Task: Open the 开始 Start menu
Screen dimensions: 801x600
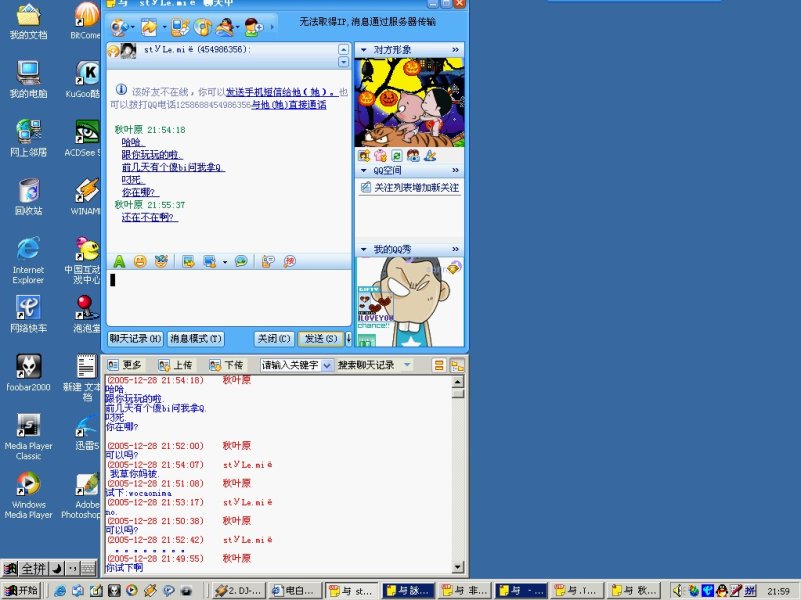Action: pos(22,590)
